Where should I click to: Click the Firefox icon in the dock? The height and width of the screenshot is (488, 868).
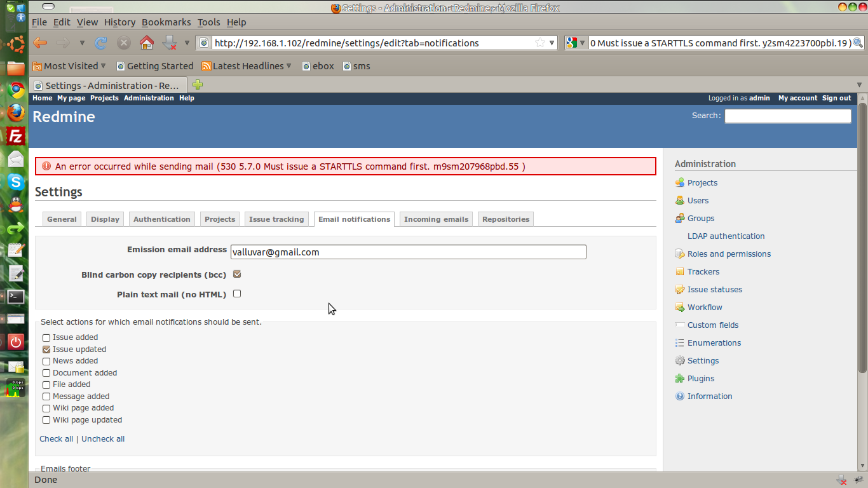16,113
